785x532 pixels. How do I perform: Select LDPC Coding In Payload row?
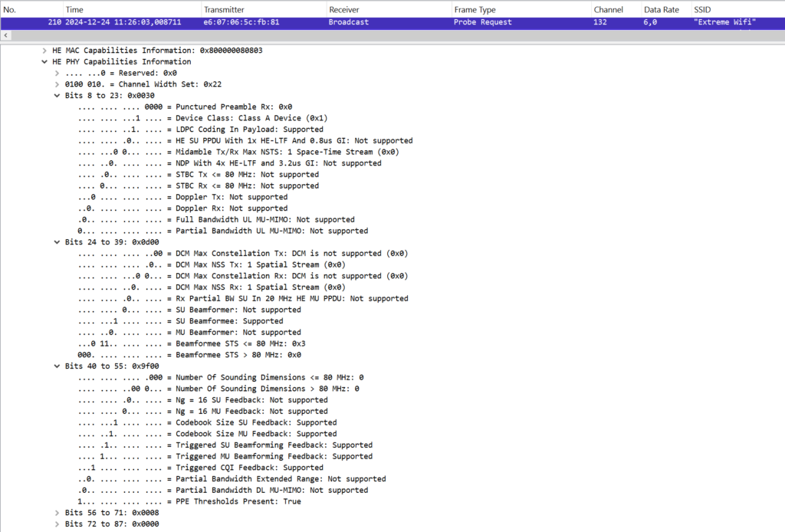[200, 130]
